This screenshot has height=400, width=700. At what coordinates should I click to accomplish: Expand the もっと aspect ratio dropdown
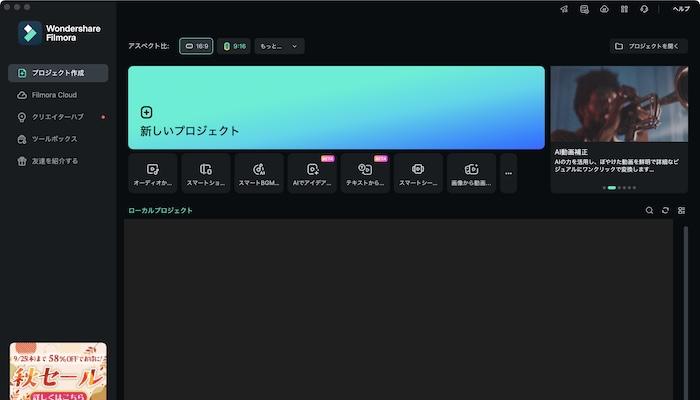click(x=279, y=46)
